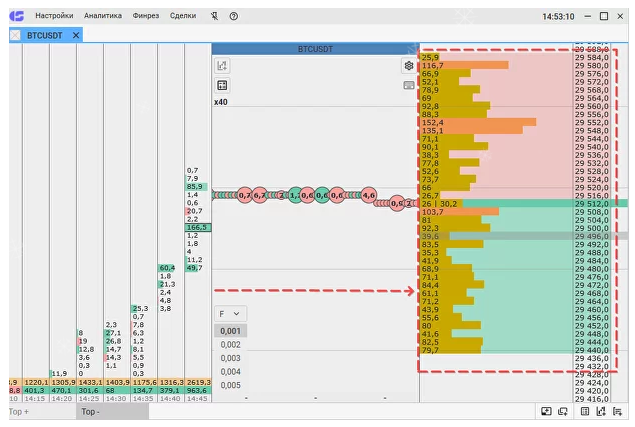Click the 14:53:10 clock display
635x427 pixels.
coord(558,17)
